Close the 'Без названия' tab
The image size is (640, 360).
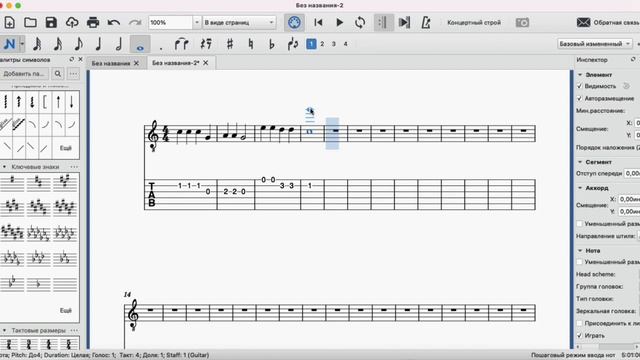tap(136, 63)
